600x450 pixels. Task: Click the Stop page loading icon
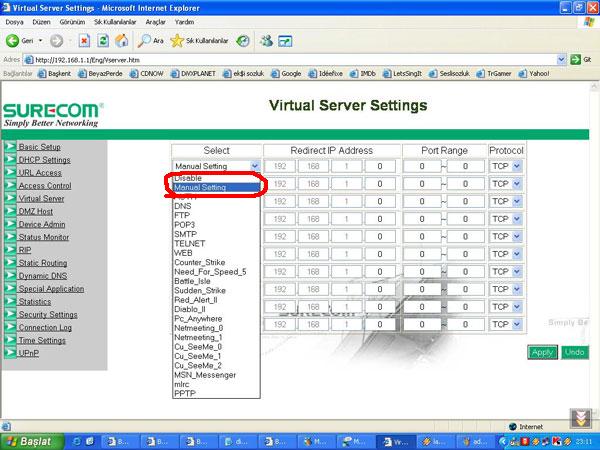coord(84,41)
